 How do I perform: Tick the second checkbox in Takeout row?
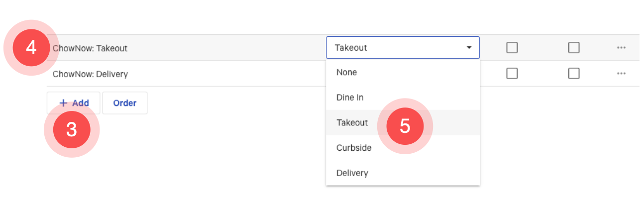coord(574,48)
